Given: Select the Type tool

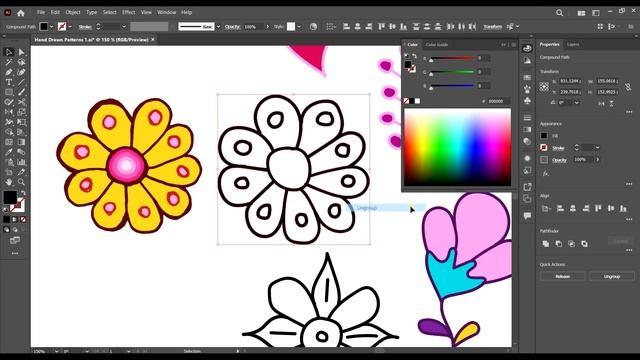Looking at the screenshot, I should [9, 82].
